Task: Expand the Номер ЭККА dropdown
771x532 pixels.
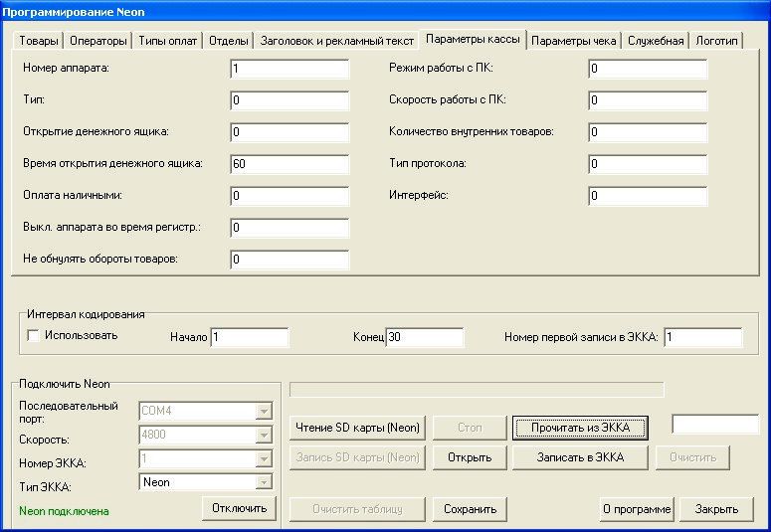Action: point(264,458)
